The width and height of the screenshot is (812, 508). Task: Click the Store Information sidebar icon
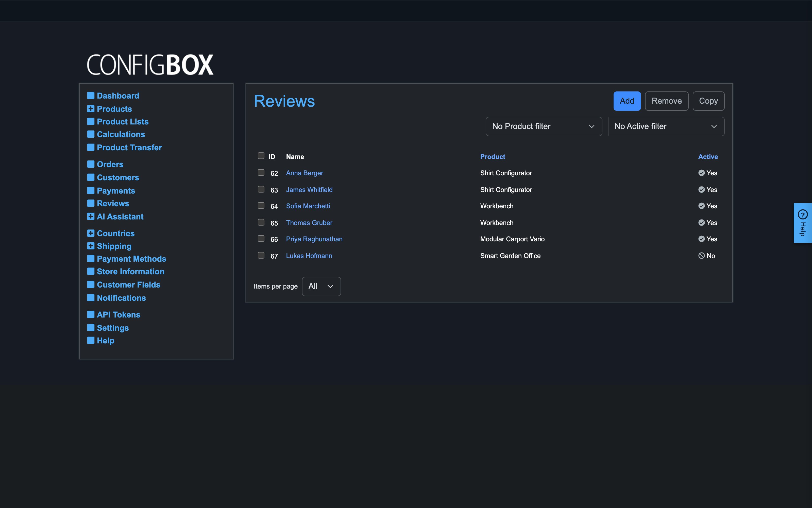point(91,271)
